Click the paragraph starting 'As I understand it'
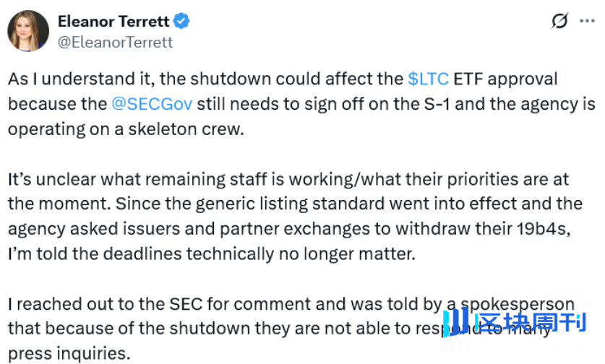 [289, 102]
